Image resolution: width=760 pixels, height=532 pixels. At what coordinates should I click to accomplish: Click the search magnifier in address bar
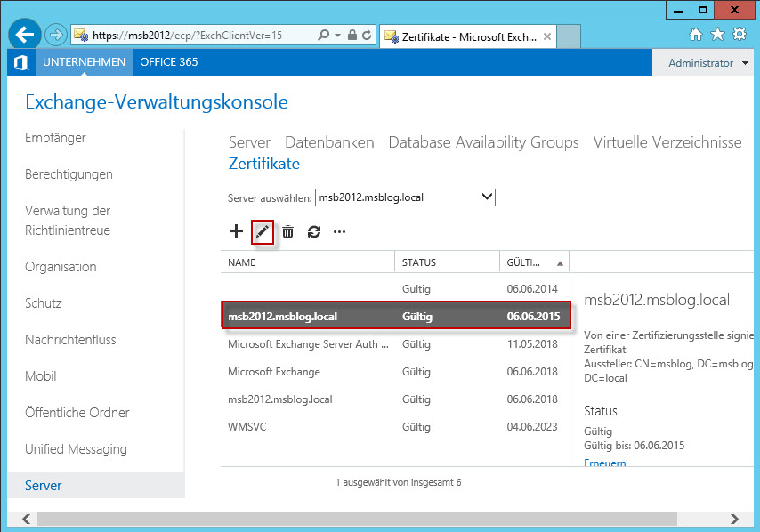(323, 35)
